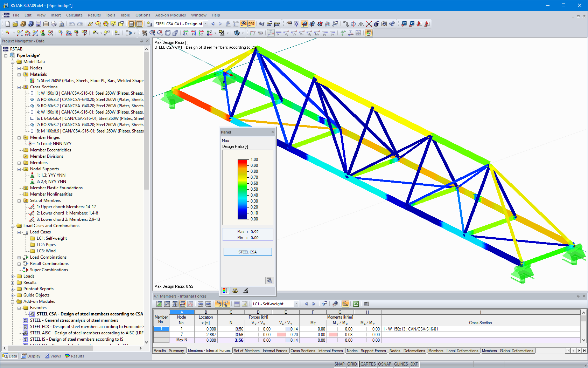Image resolution: width=588 pixels, height=368 pixels.
Task: Click the Zoom window magnifier icon
Action: pyautogui.click(x=152, y=33)
